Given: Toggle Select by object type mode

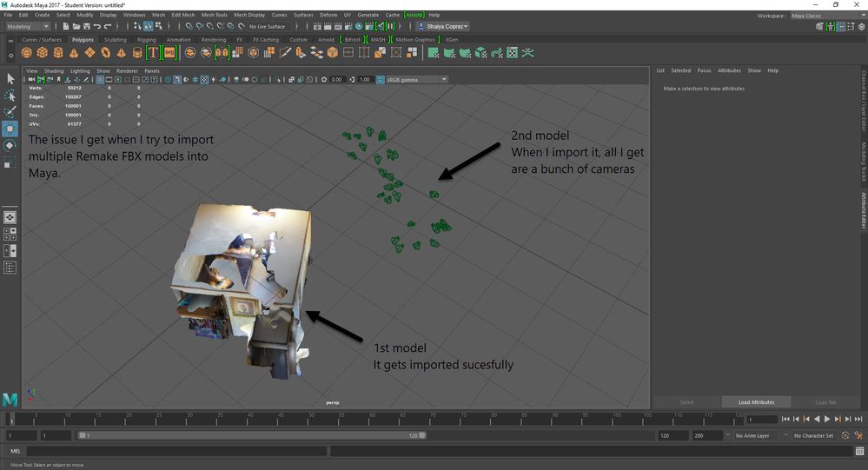Looking at the screenshot, I should [149, 26].
